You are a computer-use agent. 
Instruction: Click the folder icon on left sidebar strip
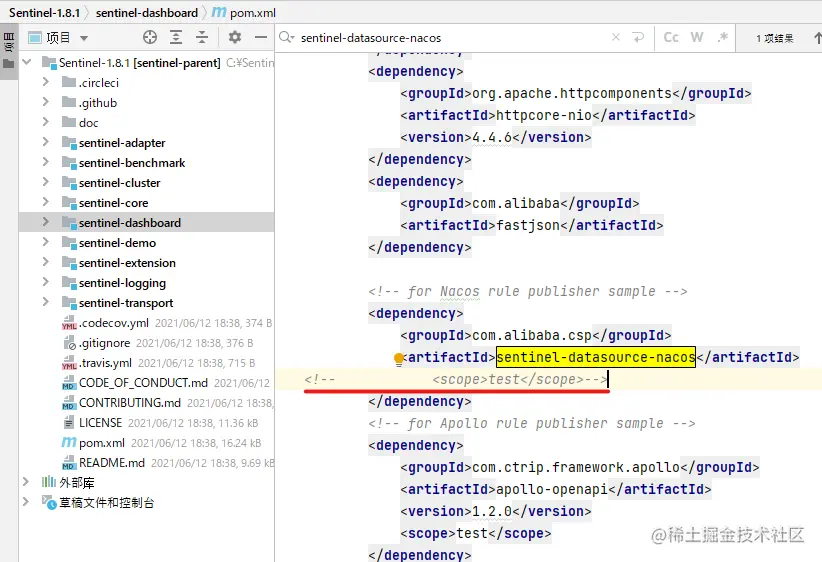click(8, 64)
